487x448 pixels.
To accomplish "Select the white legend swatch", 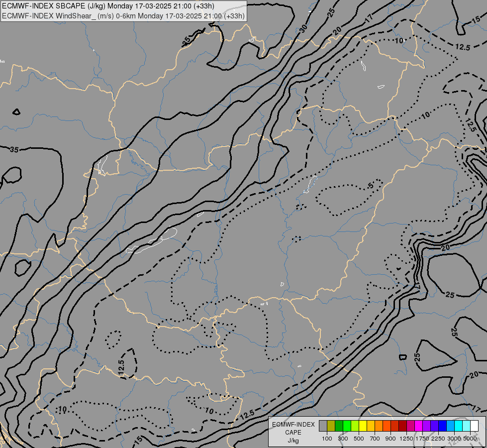I will (x=475, y=426).
